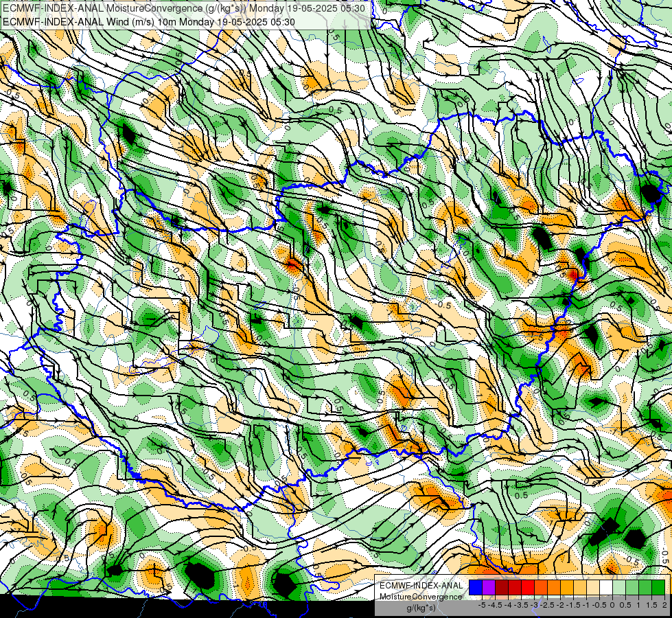Click the legend's ECMWF-INDEX-ANAL label
Screen dimensions: 672x618
click(421, 586)
